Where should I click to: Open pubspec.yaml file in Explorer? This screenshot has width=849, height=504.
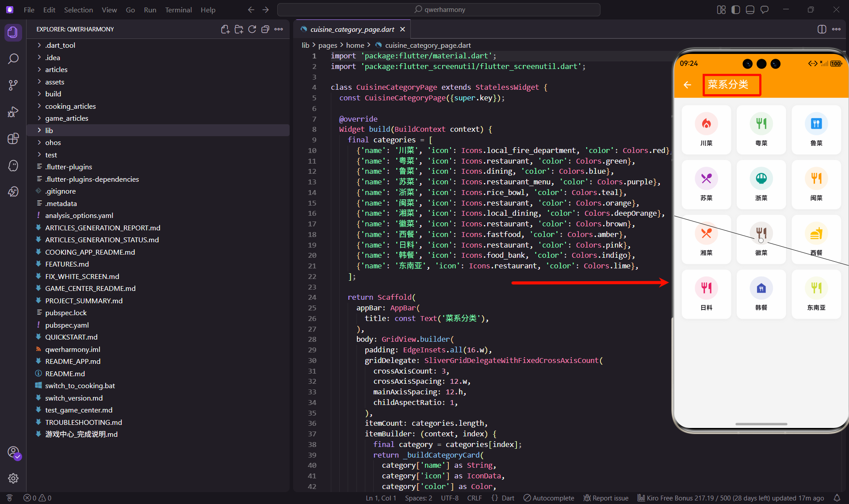click(x=67, y=325)
